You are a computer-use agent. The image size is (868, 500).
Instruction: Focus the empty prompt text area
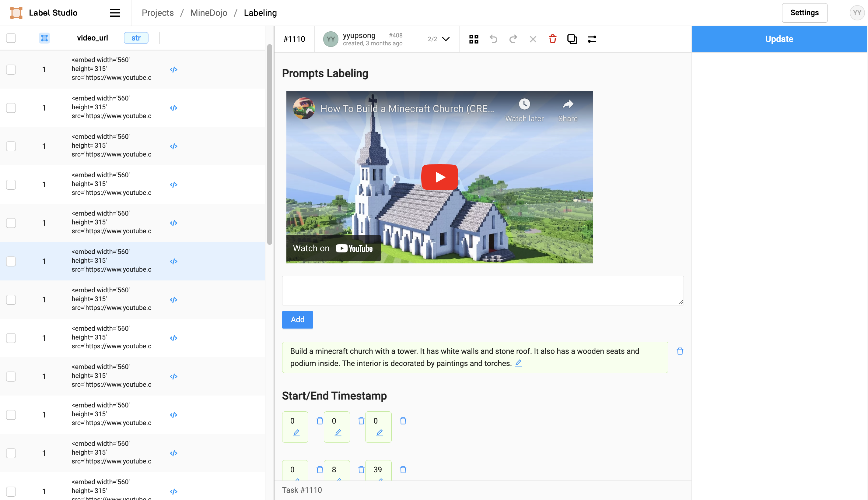483,290
